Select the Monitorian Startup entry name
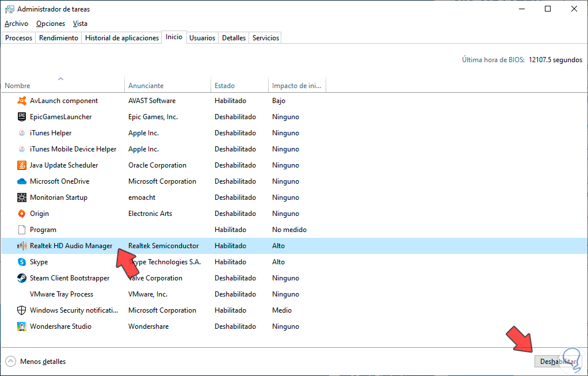Viewport: 588px width, 376px height. click(x=59, y=198)
